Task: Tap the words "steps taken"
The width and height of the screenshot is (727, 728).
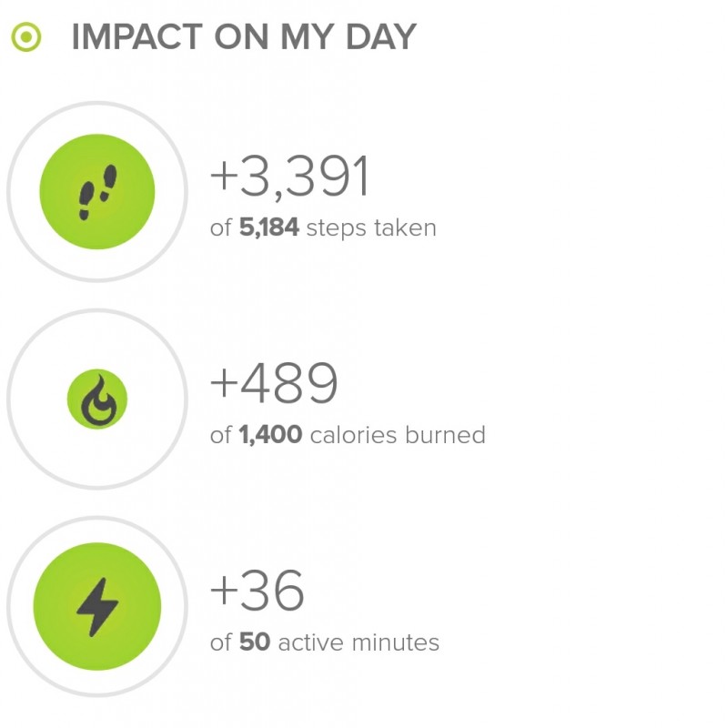Action: coord(371,227)
